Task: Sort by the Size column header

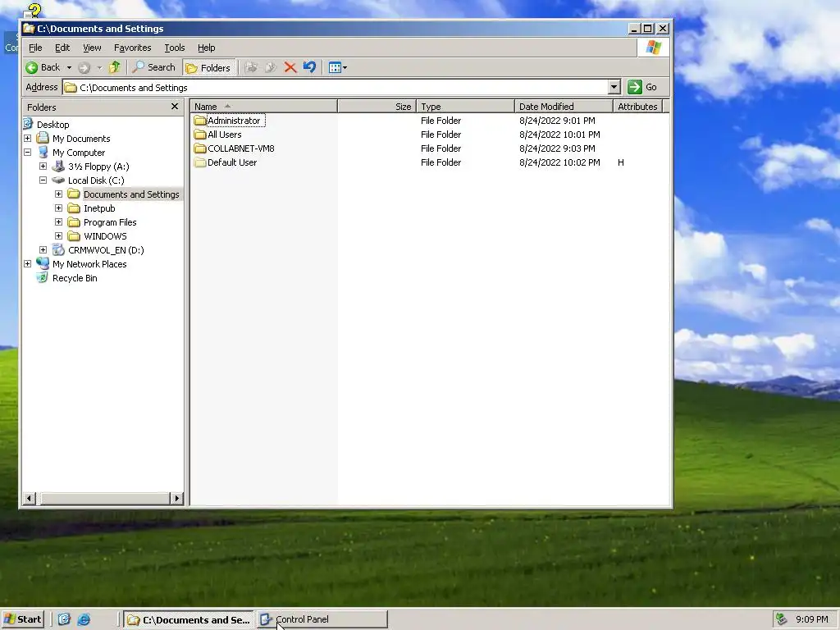Action: click(377, 107)
